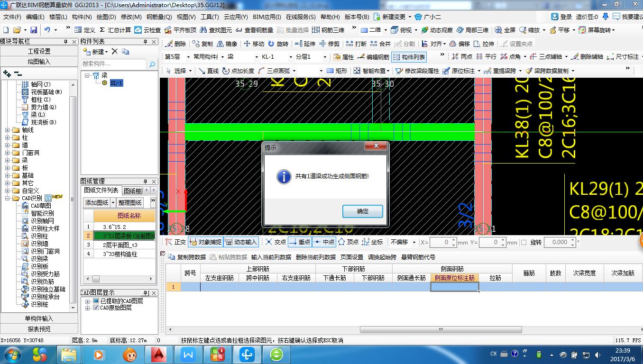The width and height of the screenshot is (643, 364).
Task: Delete component with X icon in 构件列表
Action: (114, 51)
